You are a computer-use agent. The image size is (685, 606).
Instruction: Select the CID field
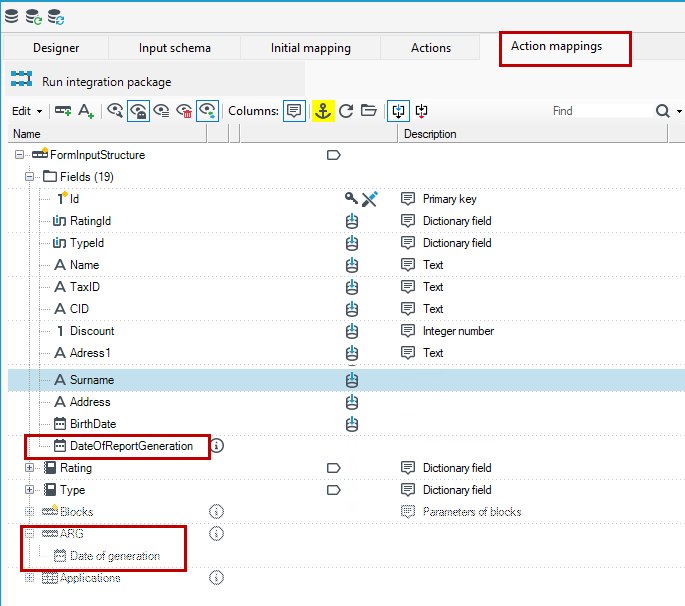(79, 308)
